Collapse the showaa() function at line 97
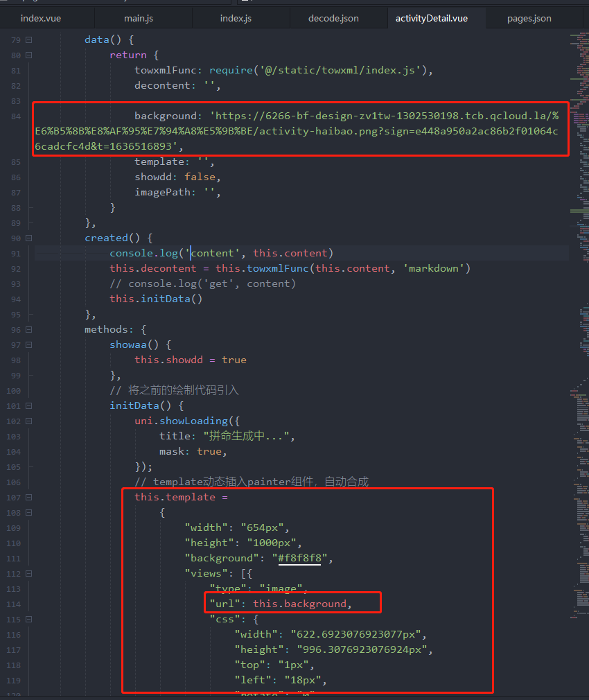The height and width of the screenshot is (700, 589). [29, 344]
